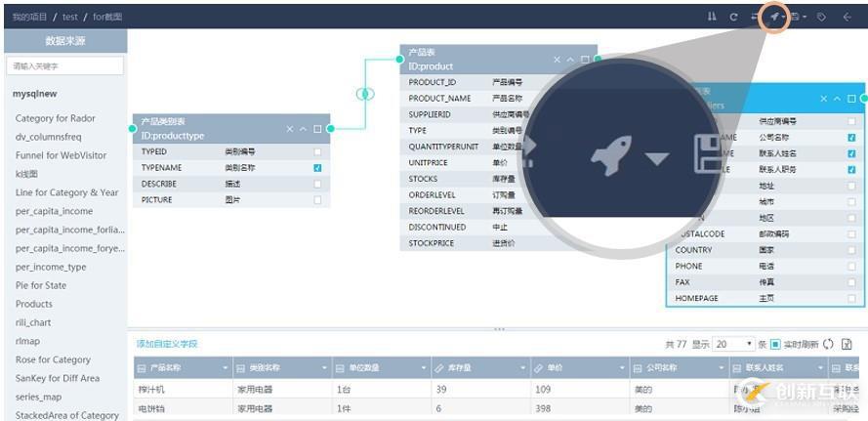
Task: Click the 添加自定义字段 link
Action: pos(167,344)
